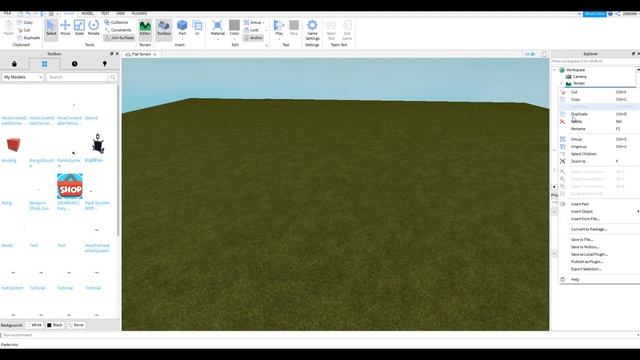The height and width of the screenshot is (360, 640).
Task: Collapse the Workspace tree node
Action: (x=554, y=70)
